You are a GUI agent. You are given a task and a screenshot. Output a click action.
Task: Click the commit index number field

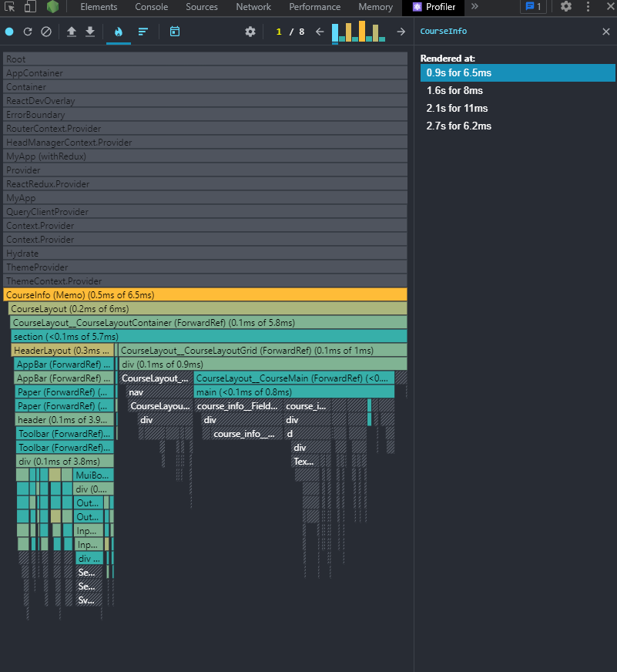279,32
